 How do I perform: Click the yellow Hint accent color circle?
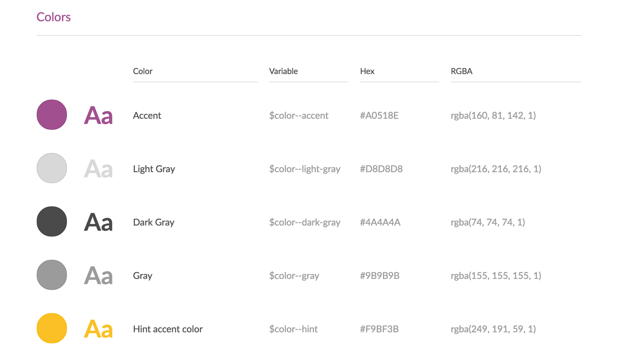click(52, 328)
